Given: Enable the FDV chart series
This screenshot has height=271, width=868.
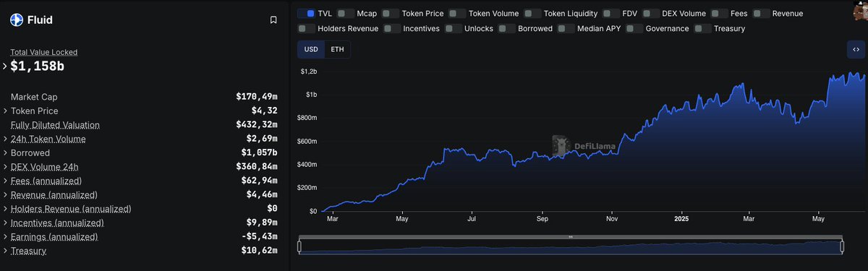Looking at the screenshot, I should click(x=611, y=13).
